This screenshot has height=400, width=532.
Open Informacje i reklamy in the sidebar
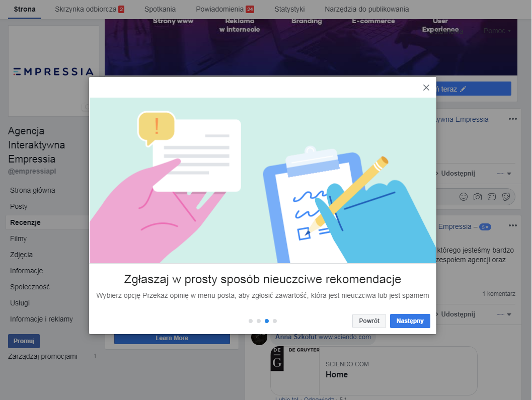click(41, 319)
